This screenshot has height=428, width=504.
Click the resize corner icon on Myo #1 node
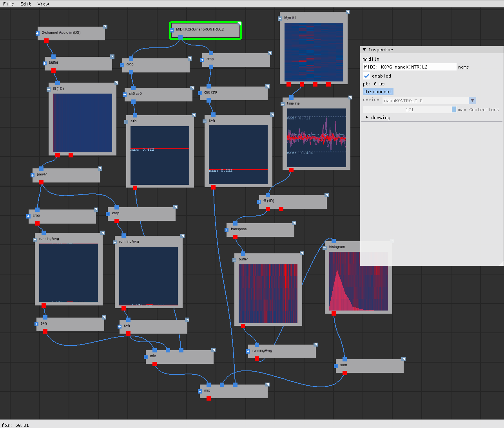click(x=347, y=12)
